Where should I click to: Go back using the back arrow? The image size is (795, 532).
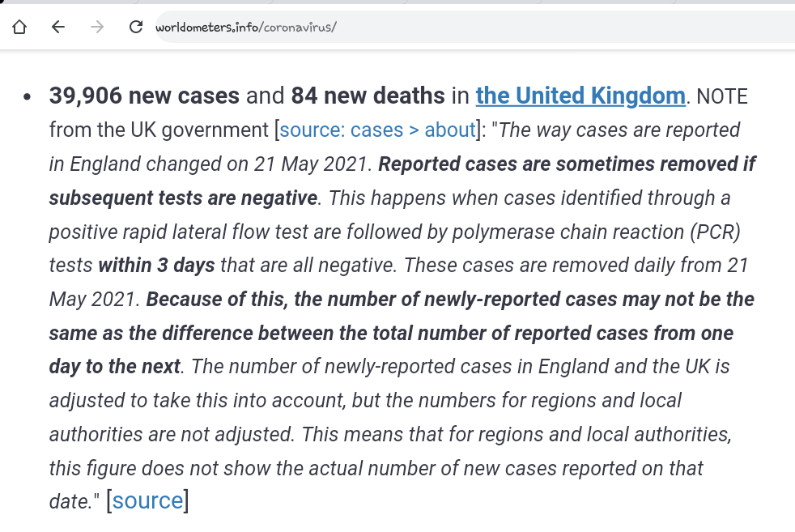tap(58, 28)
